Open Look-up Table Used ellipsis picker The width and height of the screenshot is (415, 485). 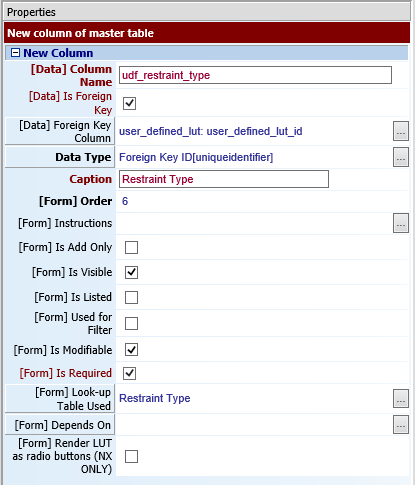401,398
